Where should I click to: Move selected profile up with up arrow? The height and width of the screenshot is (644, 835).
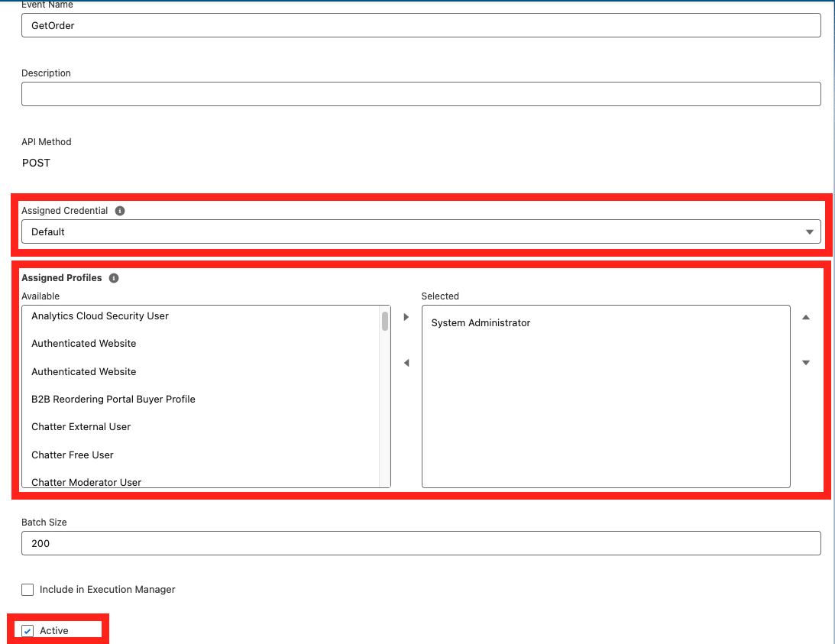[x=806, y=317]
